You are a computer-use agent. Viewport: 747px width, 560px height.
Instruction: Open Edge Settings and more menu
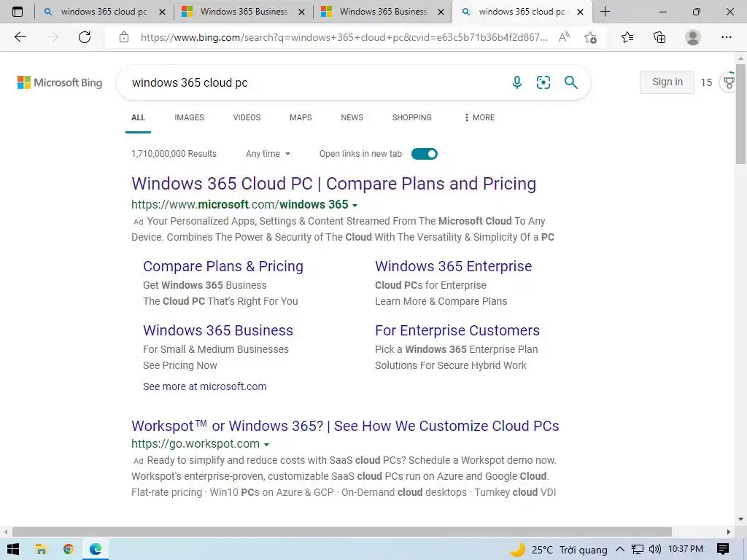click(x=726, y=37)
